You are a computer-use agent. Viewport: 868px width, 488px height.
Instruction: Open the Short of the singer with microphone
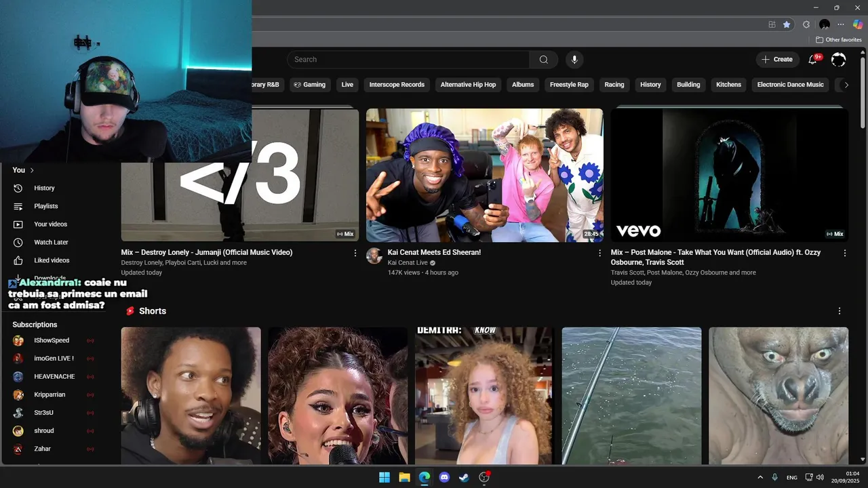pos(338,396)
